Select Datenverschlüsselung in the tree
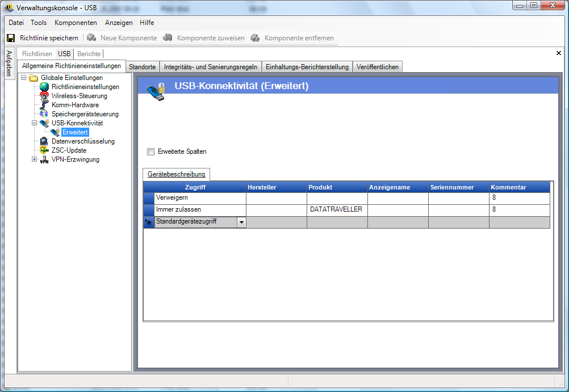Screen dimensions: 569x392 tap(83, 141)
